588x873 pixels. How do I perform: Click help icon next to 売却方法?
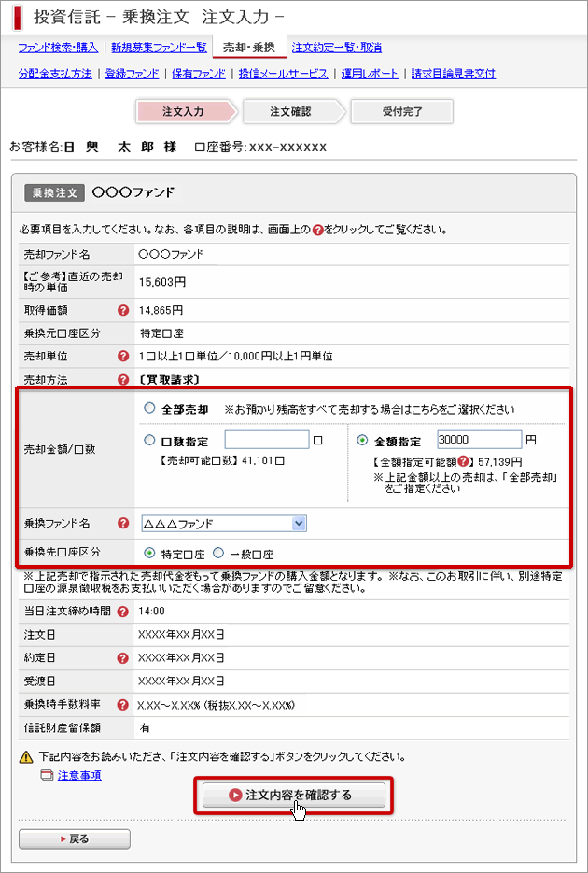[123, 379]
